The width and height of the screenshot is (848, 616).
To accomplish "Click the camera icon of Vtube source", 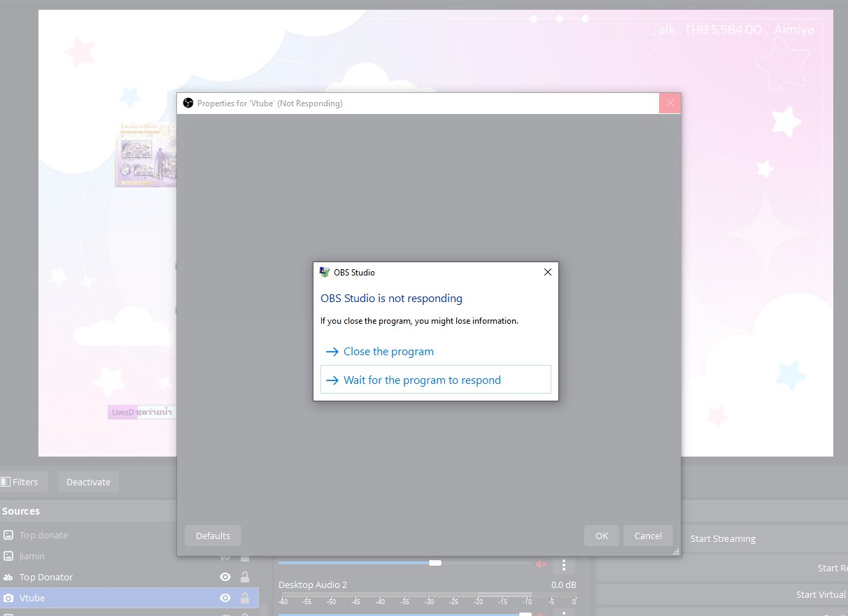I will point(8,598).
